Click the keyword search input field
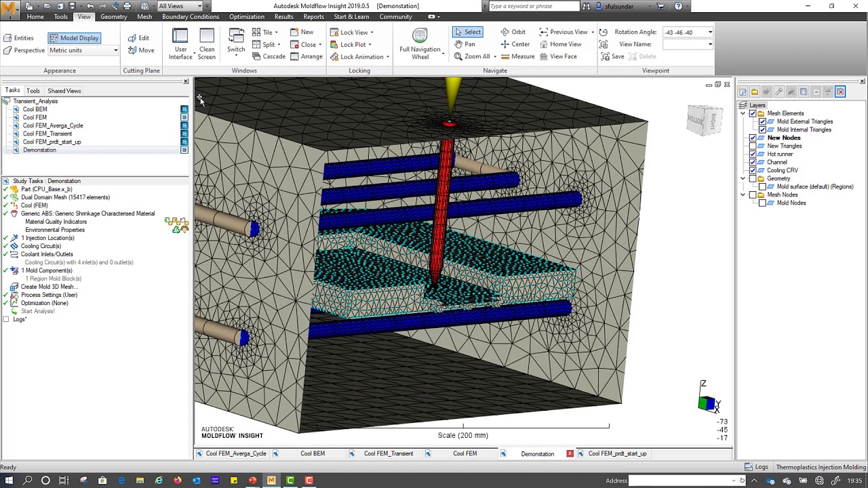 tap(534, 6)
